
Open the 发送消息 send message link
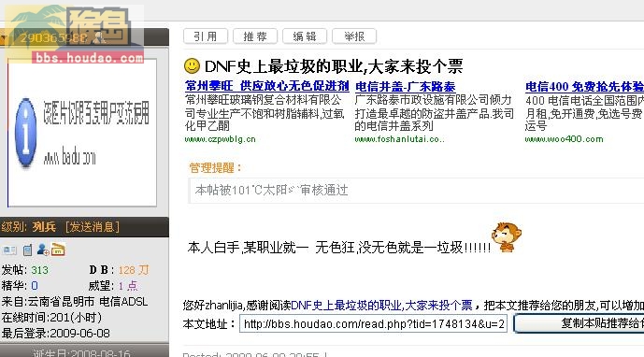93,227
